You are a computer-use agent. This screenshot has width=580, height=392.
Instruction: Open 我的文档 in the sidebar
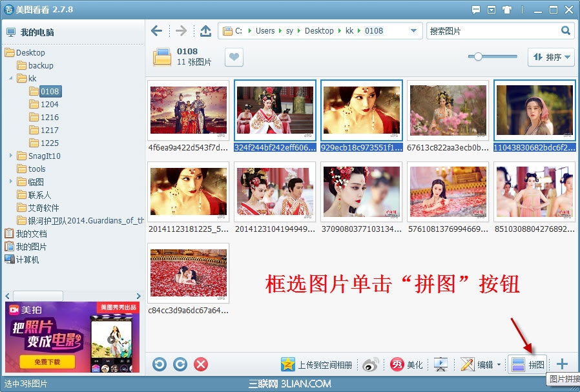click(26, 234)
